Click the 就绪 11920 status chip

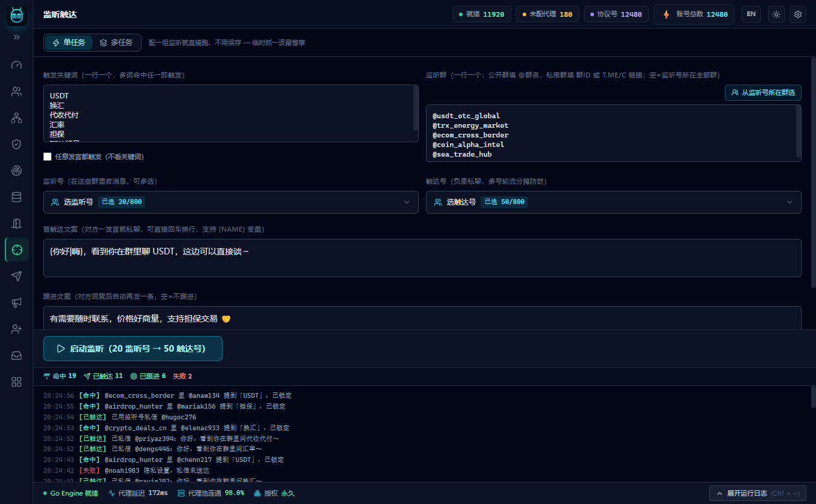(x=482, y=14)
